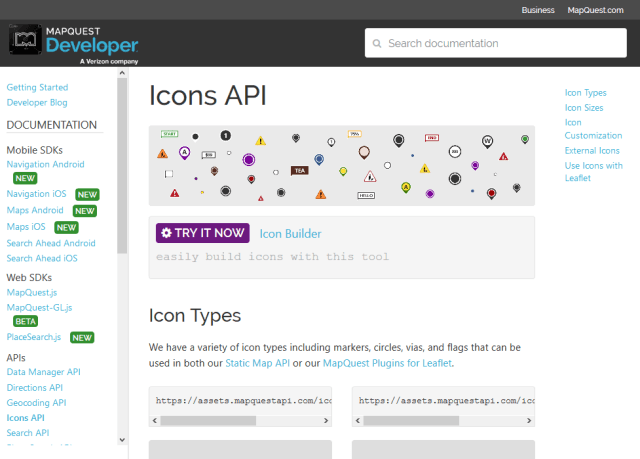Open MapQuest.js docs
Screen dimensions: 640x459
[31, 293]
